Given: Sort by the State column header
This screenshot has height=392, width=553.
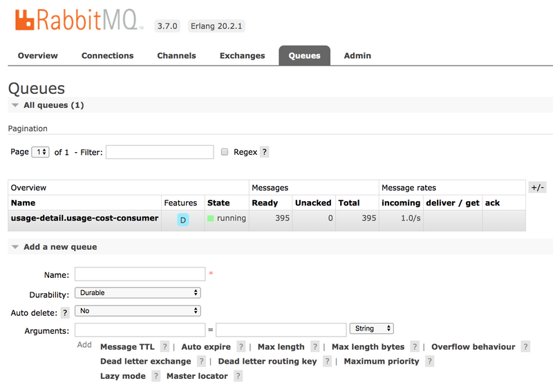Looking at the screenshot, I should click(x=218, y=203).
